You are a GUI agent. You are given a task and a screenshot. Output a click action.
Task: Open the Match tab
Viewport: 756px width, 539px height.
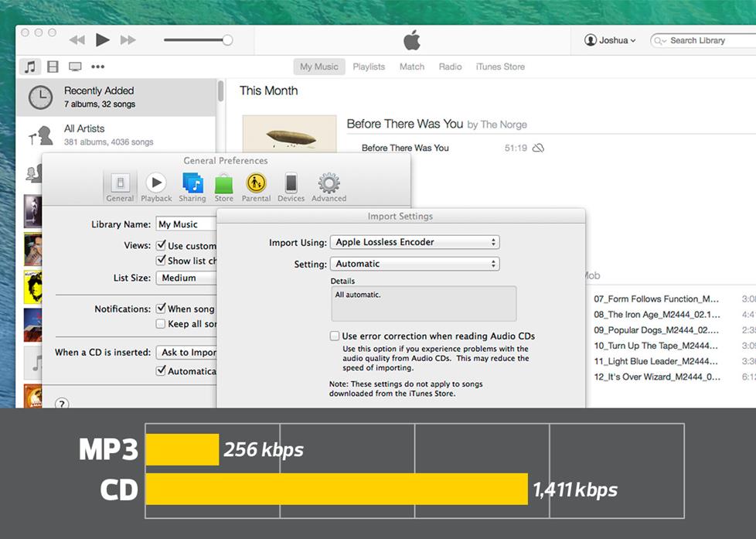412,67
